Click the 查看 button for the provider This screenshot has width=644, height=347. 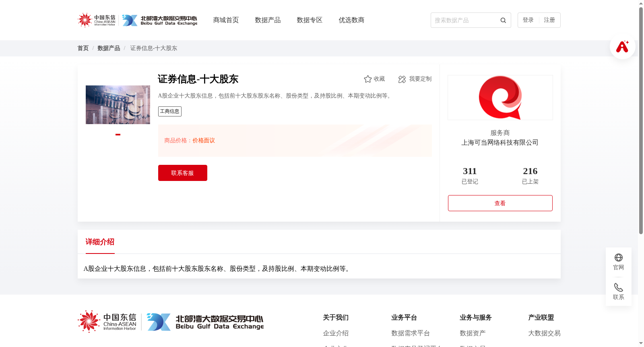[500, 203]
